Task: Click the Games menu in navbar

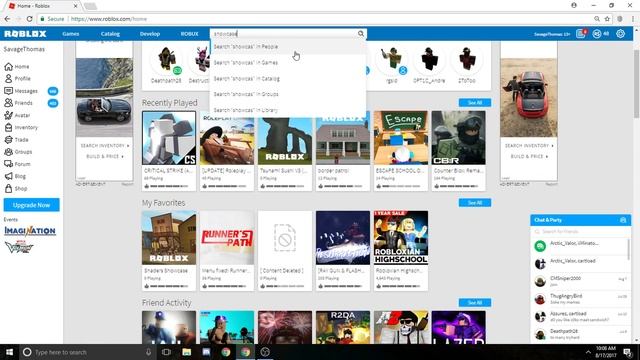Action: pos(71,34)
